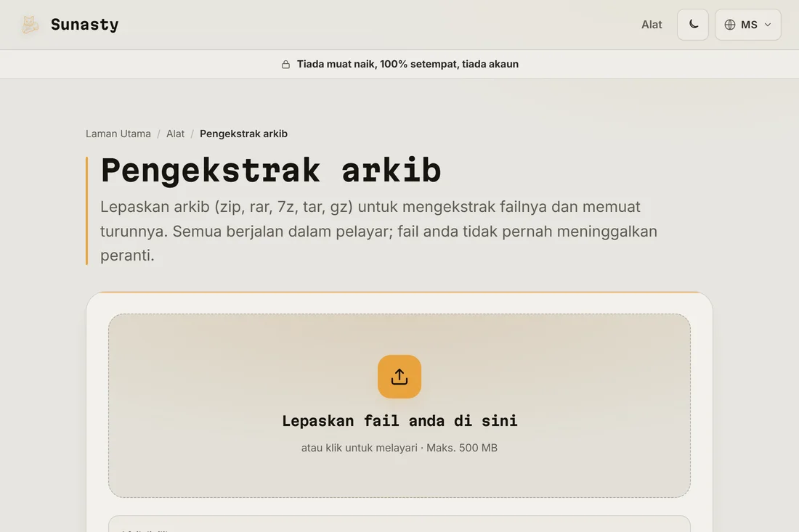Click the lock icon in the privacy banner

pos(286,64)
